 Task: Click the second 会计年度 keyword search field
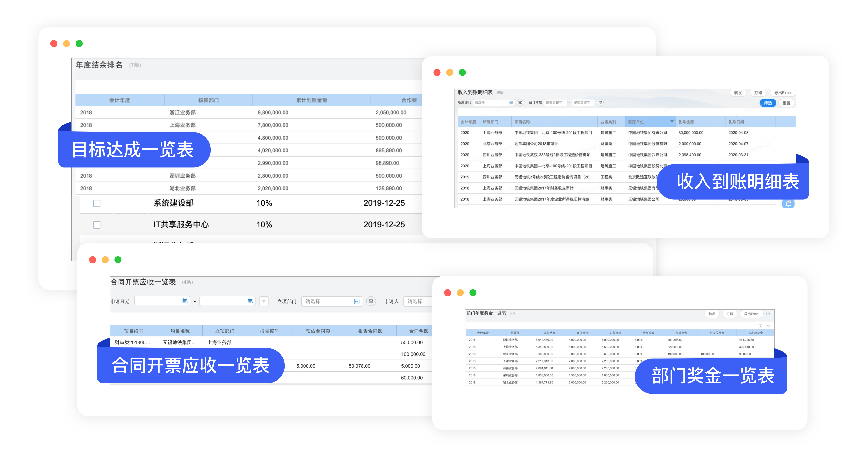point(583,102)
